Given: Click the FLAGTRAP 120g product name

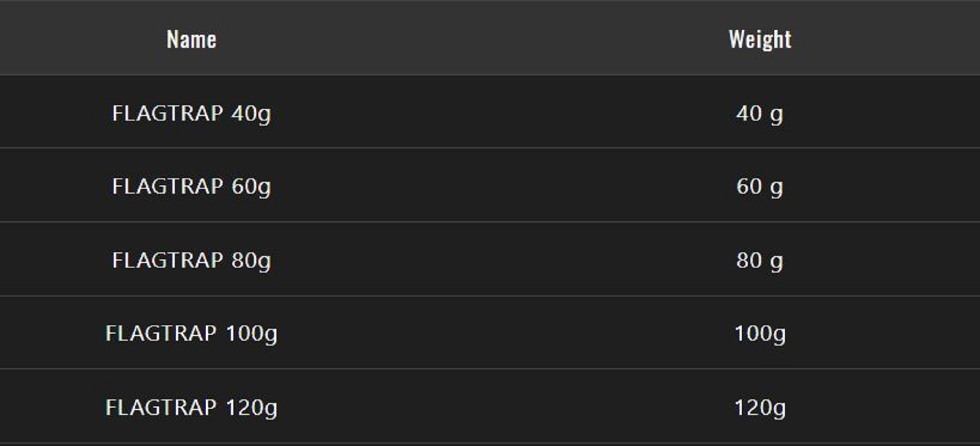Looking at the screenshot, I should tap(191, 407).
